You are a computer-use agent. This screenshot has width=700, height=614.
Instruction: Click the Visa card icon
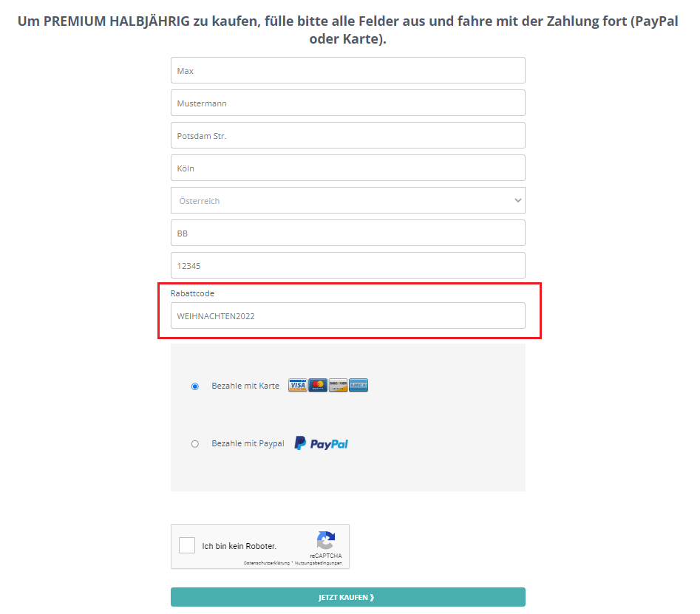coord(297,385)
